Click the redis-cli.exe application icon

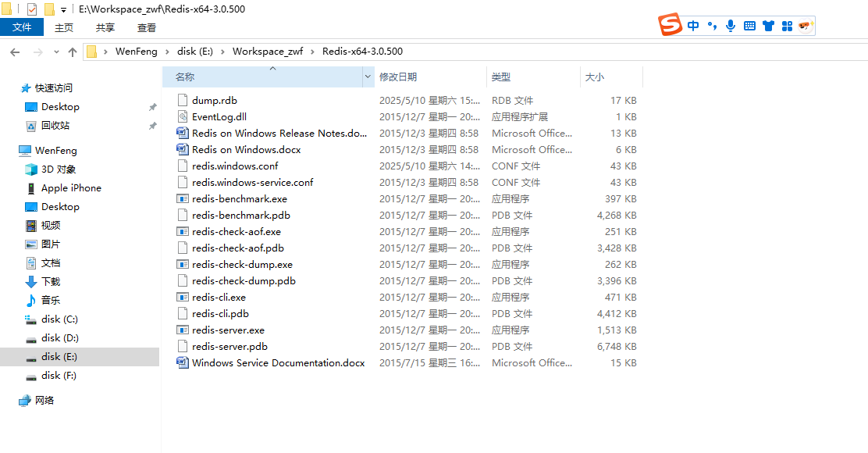tap(182, 298)
